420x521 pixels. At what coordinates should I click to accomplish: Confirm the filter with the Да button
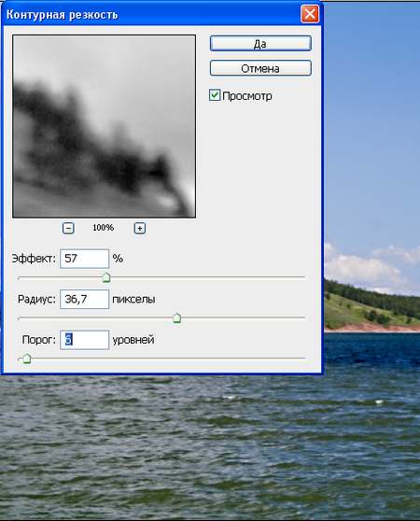coord(260,44)
